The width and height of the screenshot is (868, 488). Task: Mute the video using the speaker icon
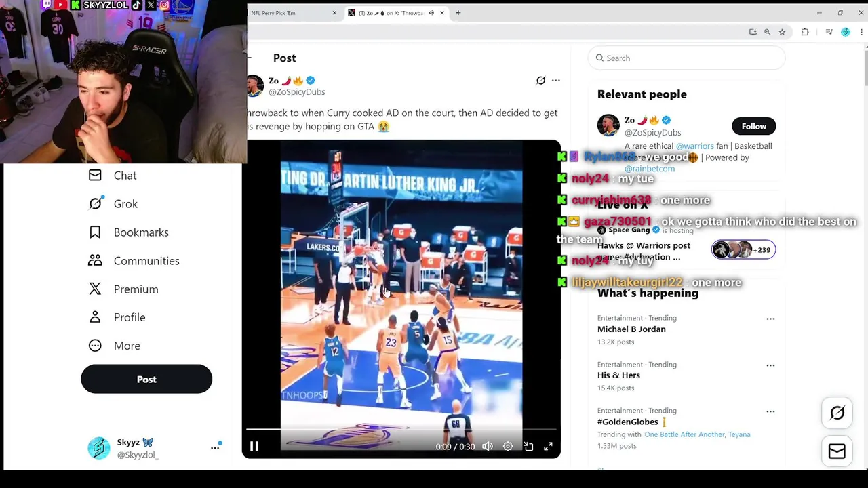488,446
